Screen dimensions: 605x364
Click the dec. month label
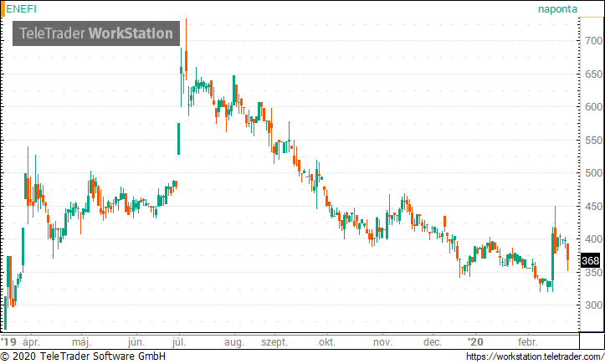pyautogui.click(x=432, y=342)
